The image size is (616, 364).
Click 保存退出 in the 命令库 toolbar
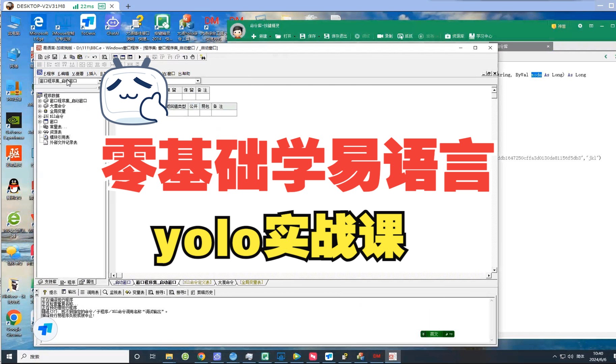coord(335,36)
